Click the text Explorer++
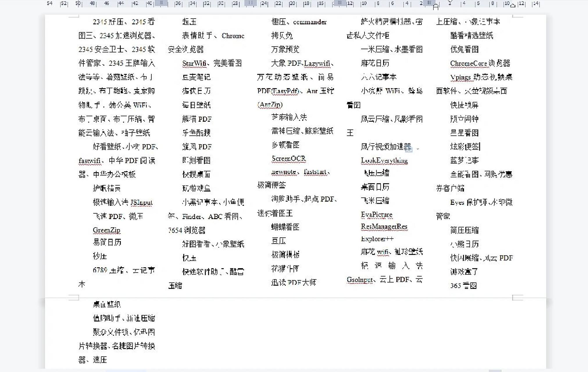588x372 pixels. [377, 239]
